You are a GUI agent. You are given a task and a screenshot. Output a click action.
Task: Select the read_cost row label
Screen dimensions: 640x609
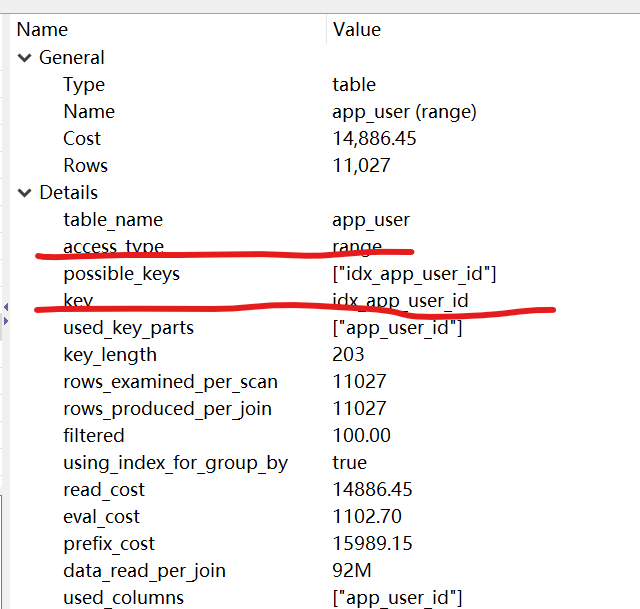tap(104, 490)
